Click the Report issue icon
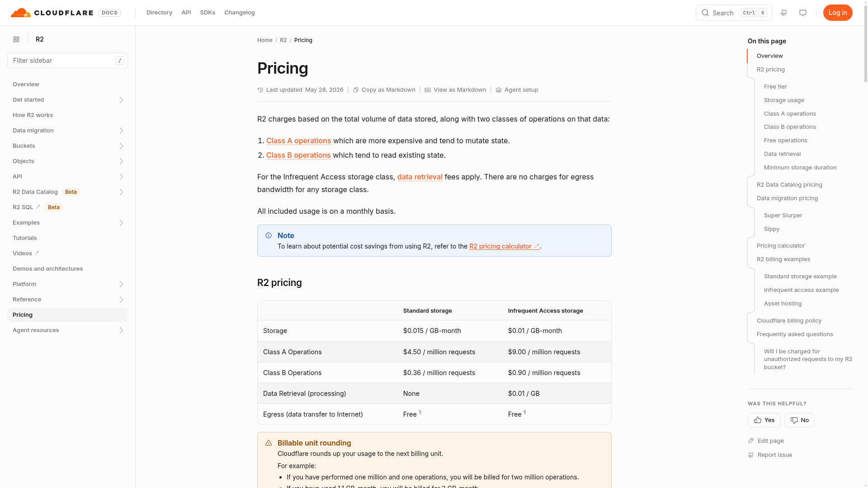868x488 pixels. 751,455
